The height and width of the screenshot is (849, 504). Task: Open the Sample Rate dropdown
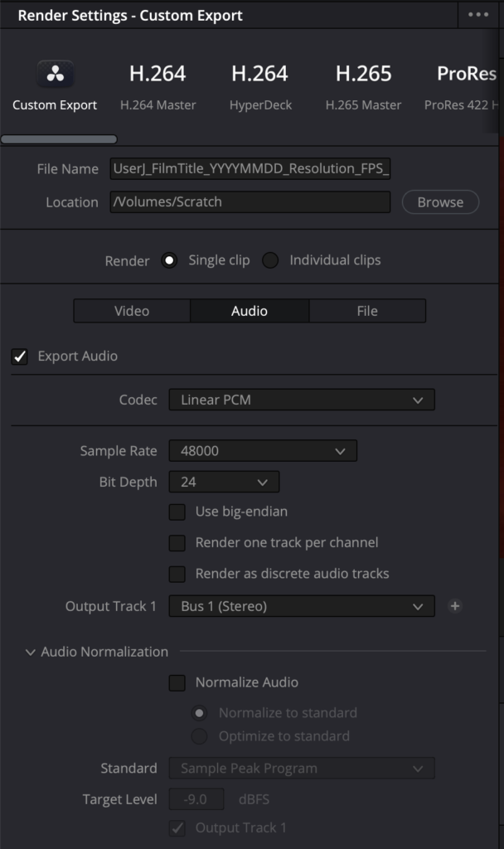tap(263, 451)
